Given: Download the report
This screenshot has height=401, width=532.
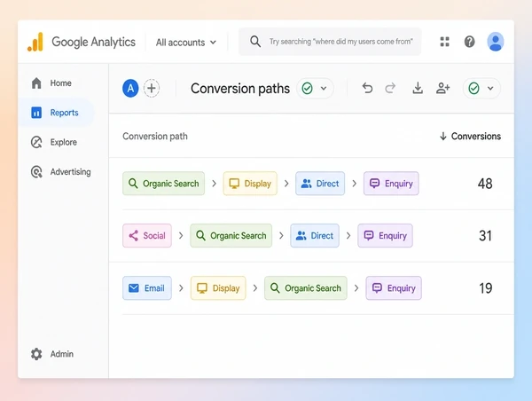Looking at the screenshot, I should pyautogui.click(x=418, y=88).
